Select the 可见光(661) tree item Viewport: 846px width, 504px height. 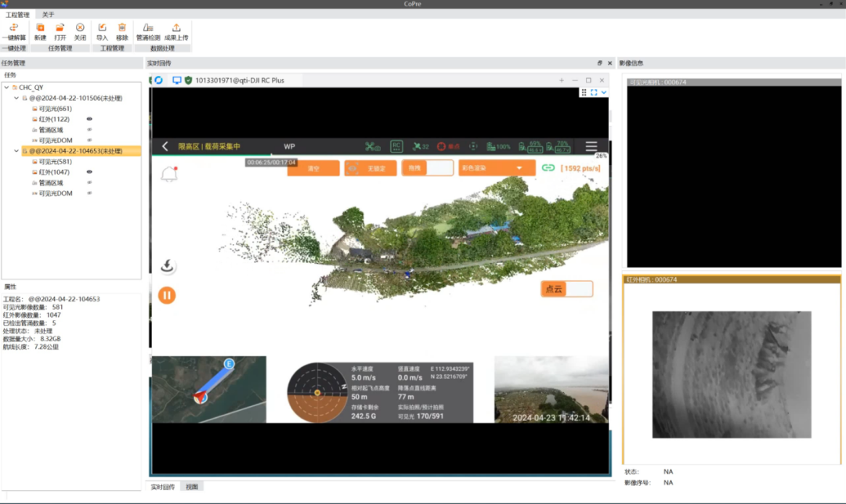point(55,108)
